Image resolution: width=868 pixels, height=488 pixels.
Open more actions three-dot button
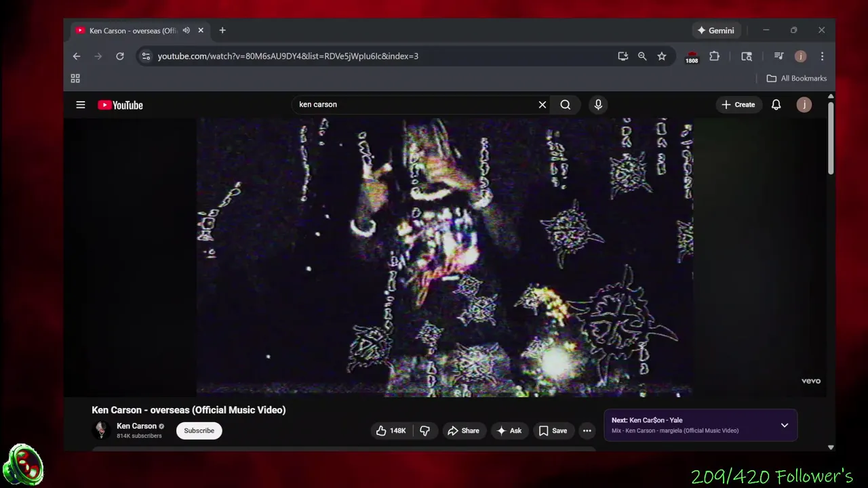(587, 430)
